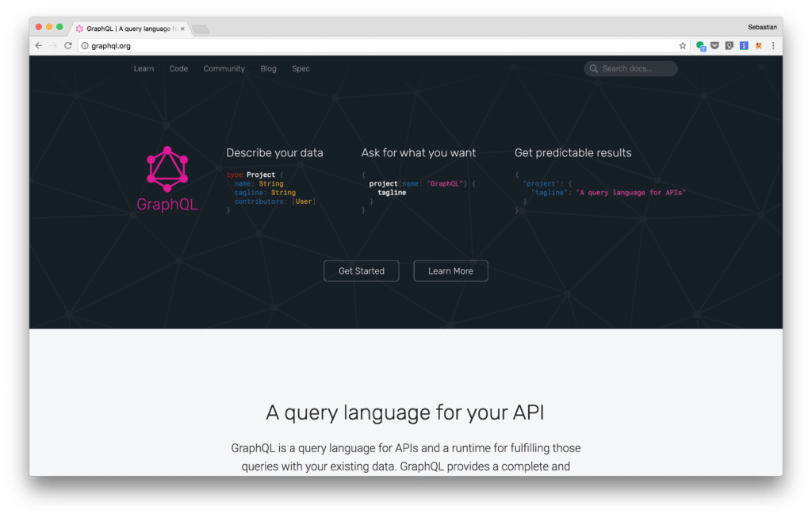Click the green macOS fullscreen button
This screenshot has width=812, height=518.
59,26
